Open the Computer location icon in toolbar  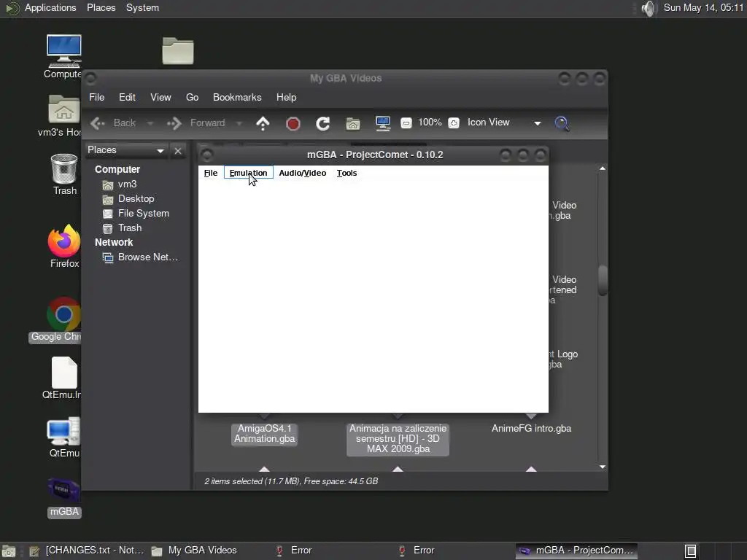pos(382,123)
